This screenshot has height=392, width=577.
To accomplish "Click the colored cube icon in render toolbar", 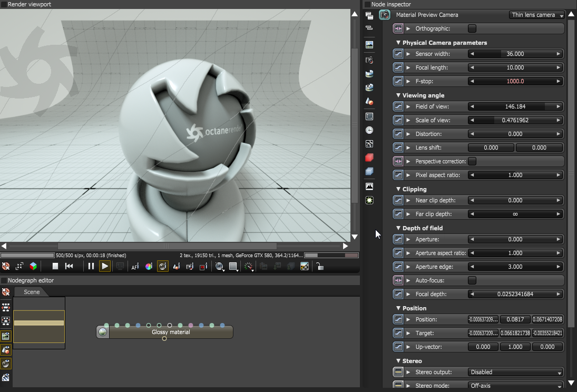I will tap(33, 266).
